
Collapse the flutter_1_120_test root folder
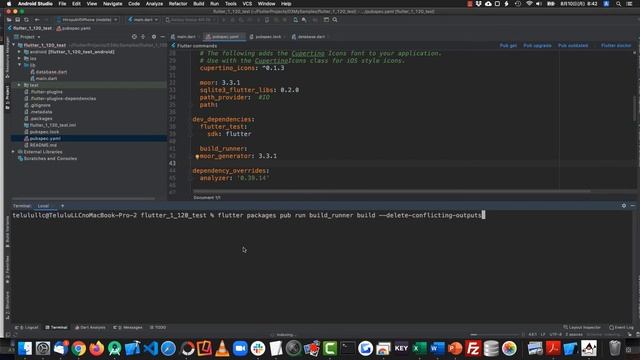click(x=14, y=45)
